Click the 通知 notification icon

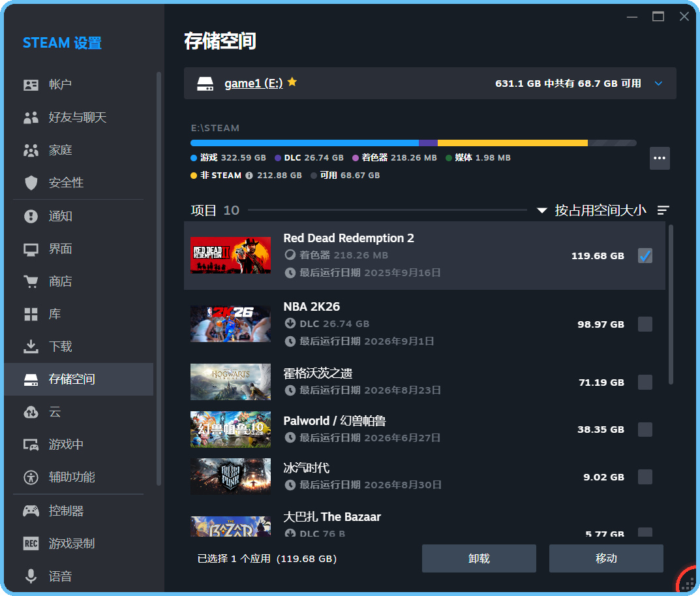31,216
